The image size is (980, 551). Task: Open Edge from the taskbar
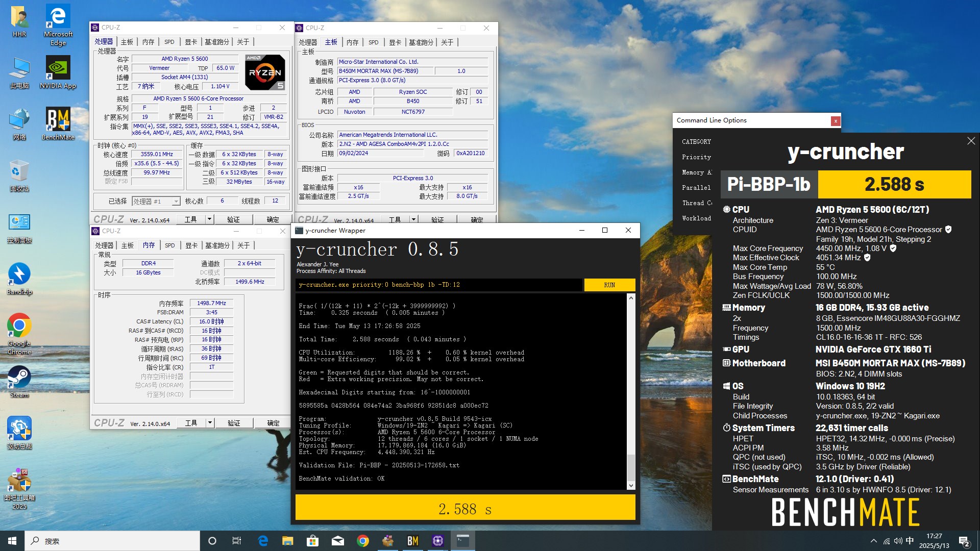coord(263,541)
